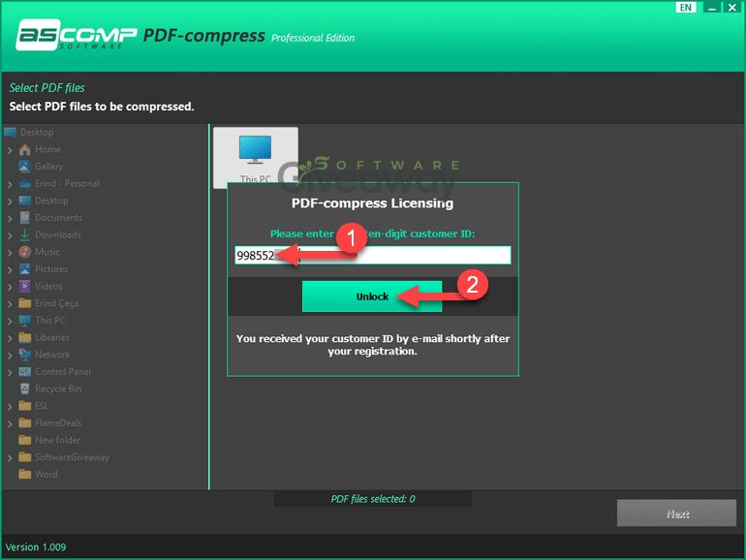Click the Music note icon
The image size is (746, 560).
[25, 252]
